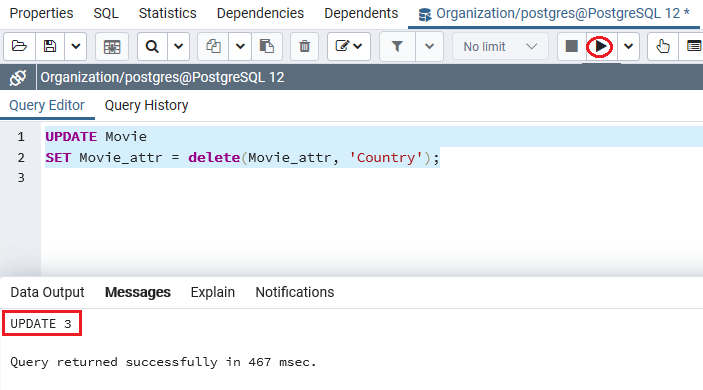The height and width of the screenshot is (390, 703).
Task: Click the table list icon at toolbar end
Action: (x=693, y=46)
